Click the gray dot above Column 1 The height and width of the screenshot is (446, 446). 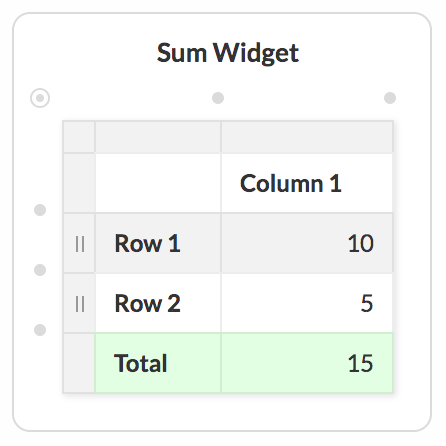pyautogui.click(x=218, y=98)
